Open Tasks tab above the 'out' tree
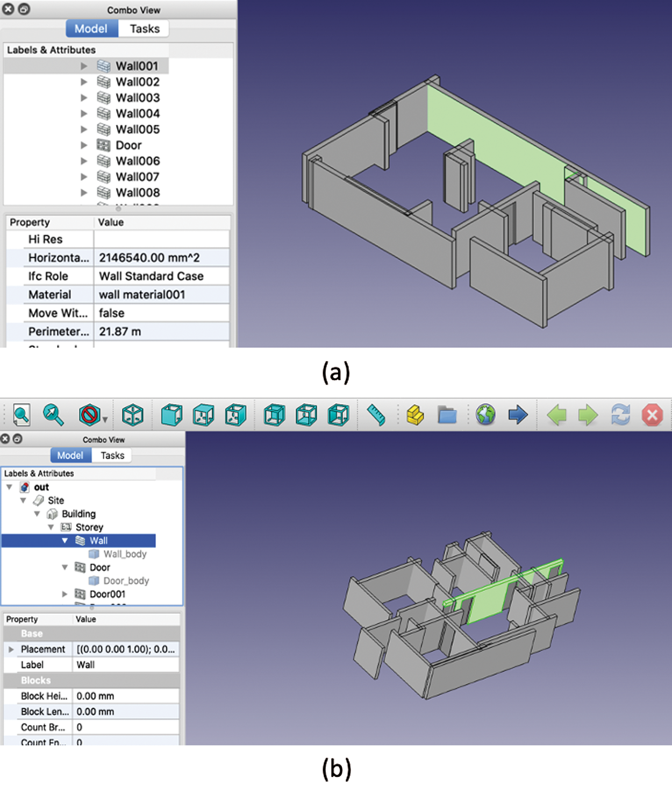 112,455
